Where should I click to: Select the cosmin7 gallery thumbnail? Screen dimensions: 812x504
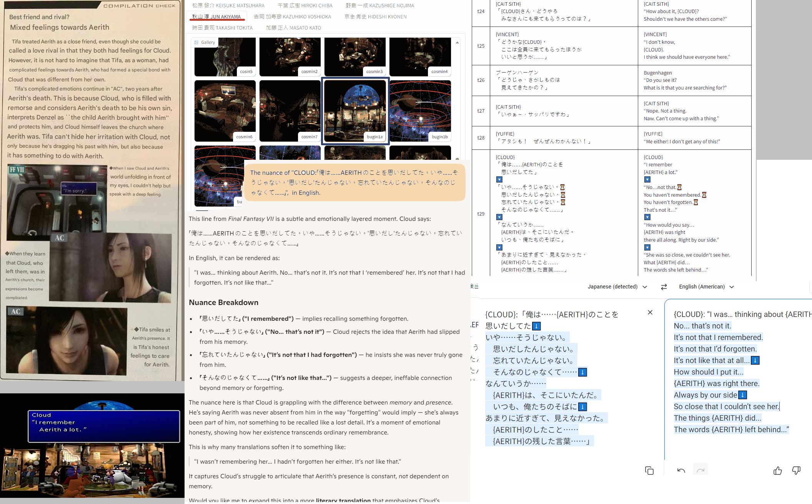(x=290, y=111)
